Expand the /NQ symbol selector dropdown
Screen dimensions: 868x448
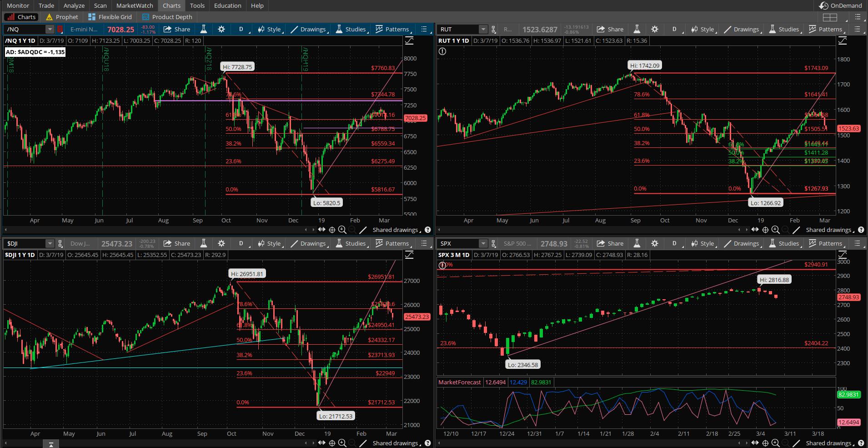[x=50, y=29]
